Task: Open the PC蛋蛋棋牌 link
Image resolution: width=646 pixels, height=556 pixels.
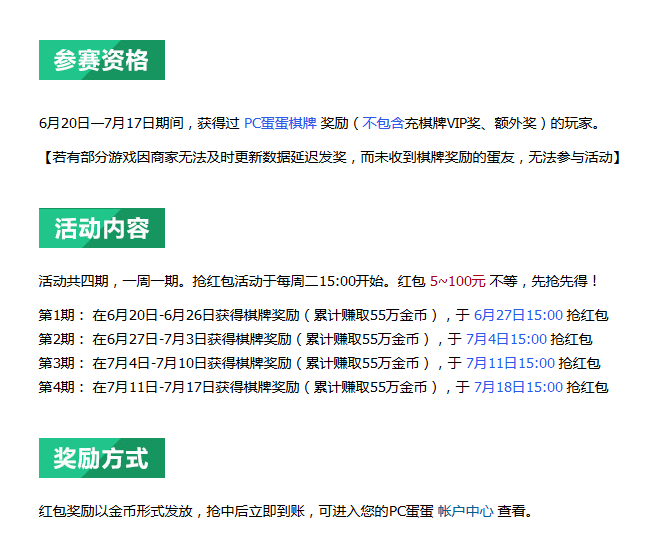Action: 280,123
